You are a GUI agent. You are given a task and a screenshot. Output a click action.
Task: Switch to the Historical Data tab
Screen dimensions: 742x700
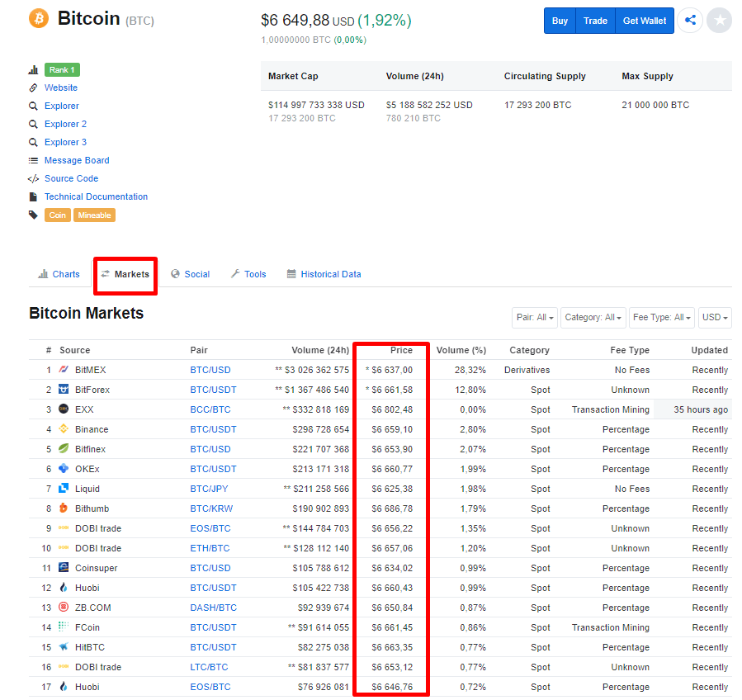tap(324, 274)
